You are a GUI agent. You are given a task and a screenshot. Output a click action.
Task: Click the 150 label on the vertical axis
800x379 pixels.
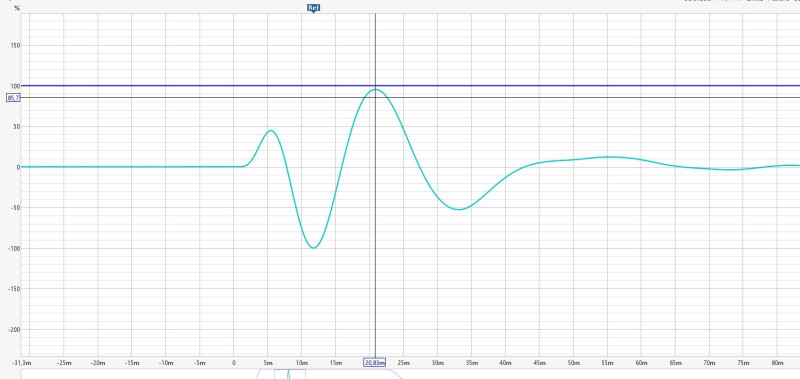[x=14, y=45]
